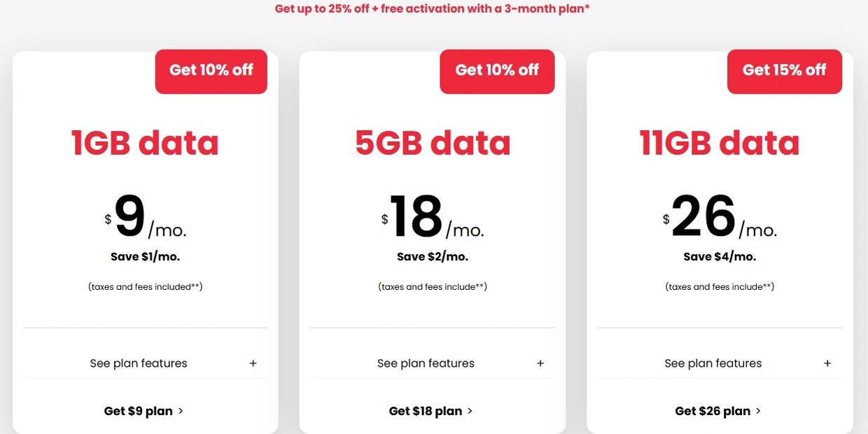Viewport: 868px width, 434px height.
Task: Click the plus icon in the 5GB plan card
Action: (x=540, y=363)
